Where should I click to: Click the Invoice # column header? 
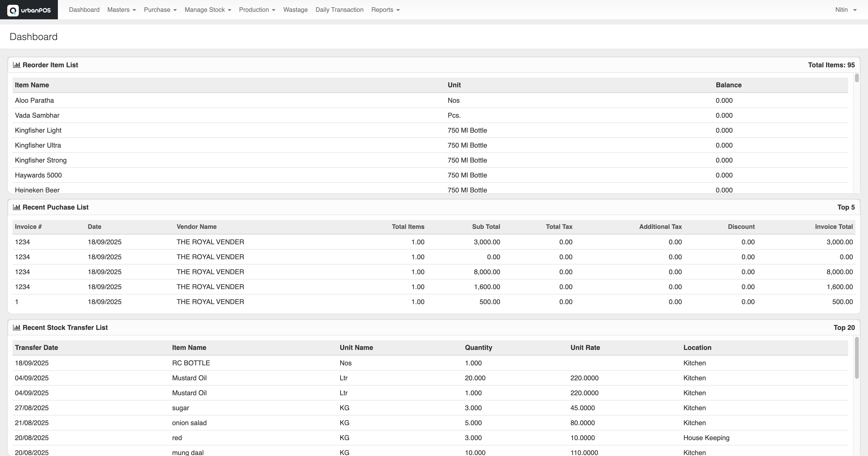(x=28, y=226)
